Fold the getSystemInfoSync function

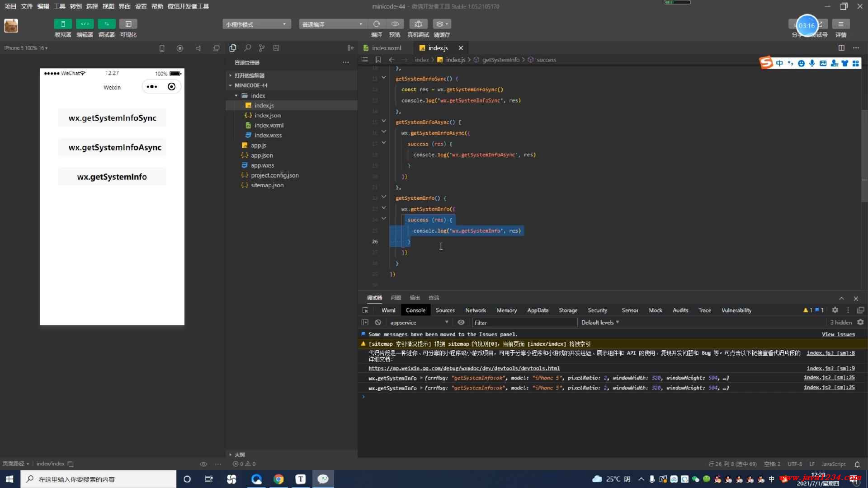point(384,78)
